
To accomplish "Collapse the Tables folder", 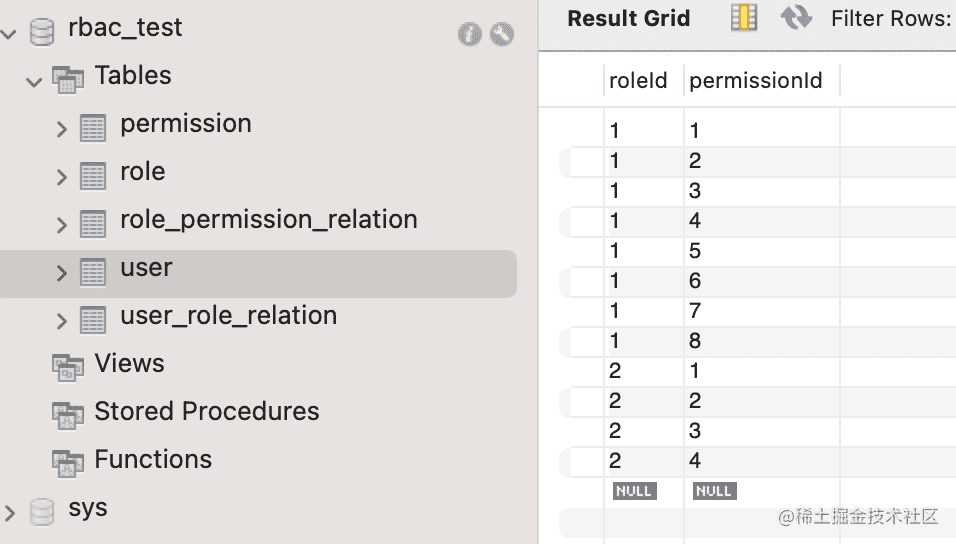I will 35,80.
